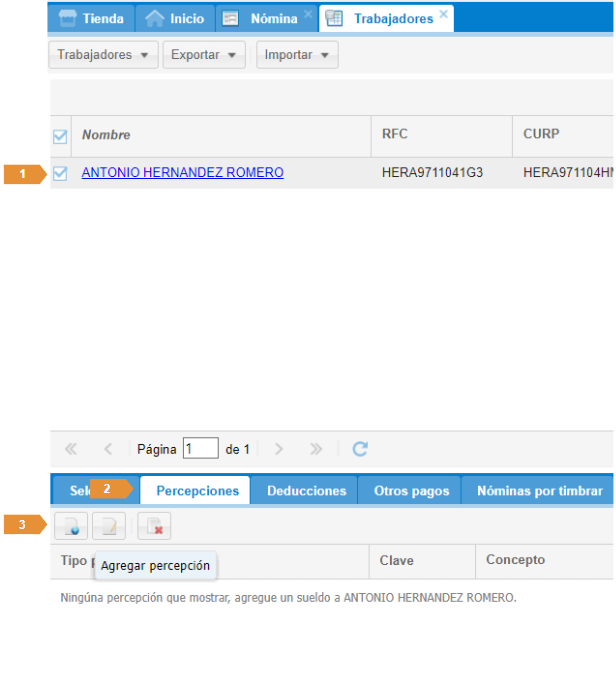Jump to last page of results
This screenshot has height=674, width=616.
316,449
